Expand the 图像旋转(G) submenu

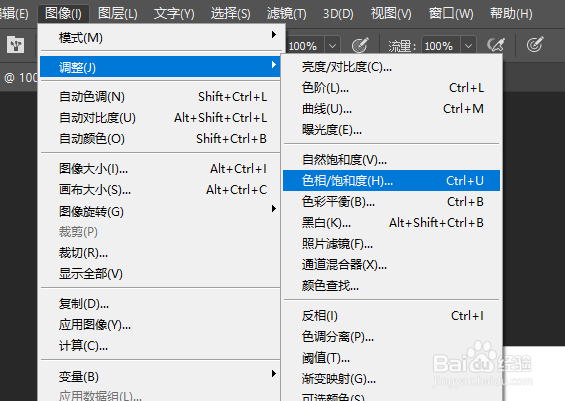[160, 211]
